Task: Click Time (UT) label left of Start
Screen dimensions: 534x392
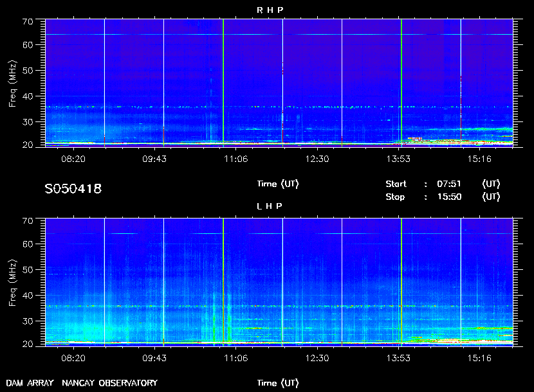Action: tap(277, 184)
